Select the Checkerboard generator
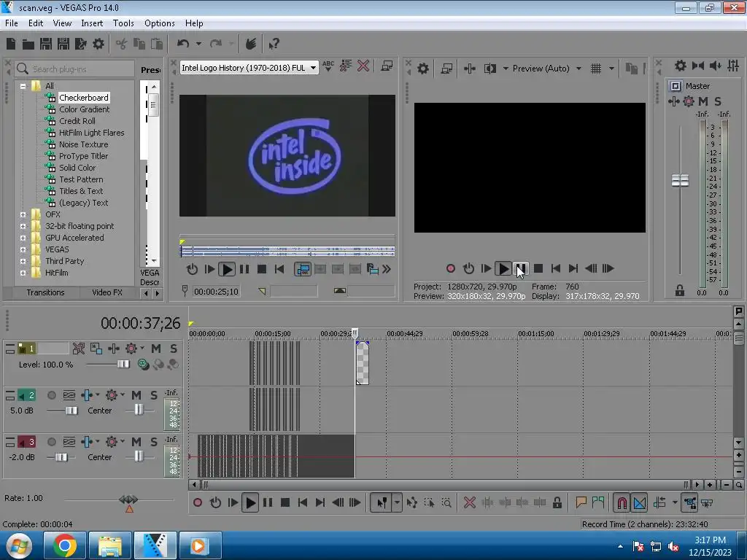The height and width of the screenshot is (560, 747). (83, 98)
